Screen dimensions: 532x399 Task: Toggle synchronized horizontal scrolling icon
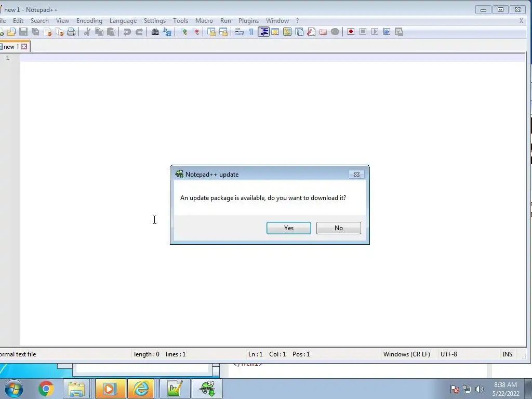pyautogui.click(x=223, y=32)
